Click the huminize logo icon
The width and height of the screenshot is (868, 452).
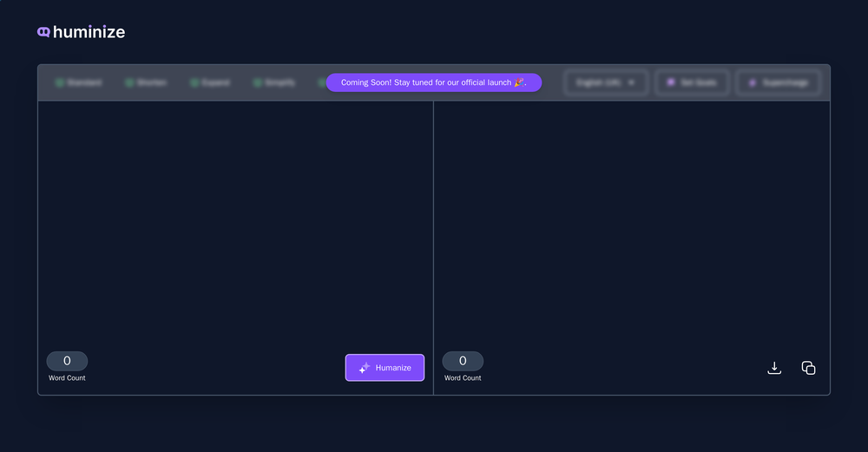tap(43, 32)
